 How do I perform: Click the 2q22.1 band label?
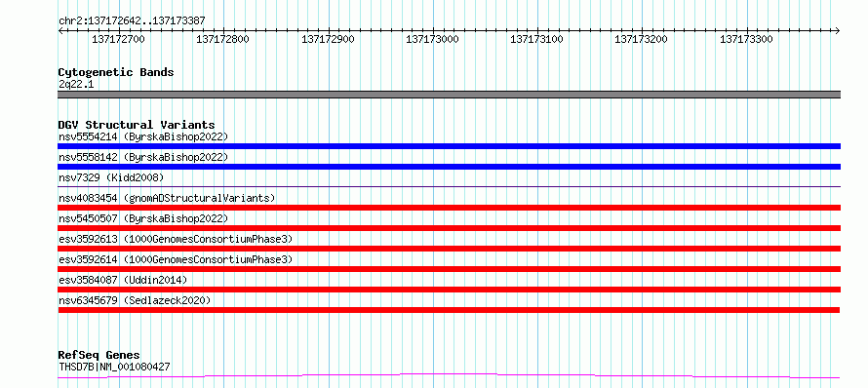76,84
